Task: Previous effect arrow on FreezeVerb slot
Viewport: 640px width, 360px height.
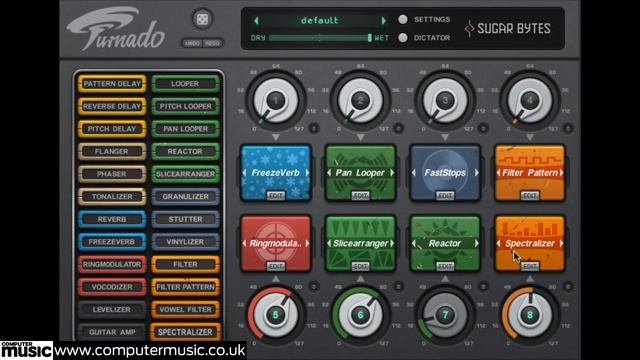Action: pyautogui.click(x=244, y=173)
